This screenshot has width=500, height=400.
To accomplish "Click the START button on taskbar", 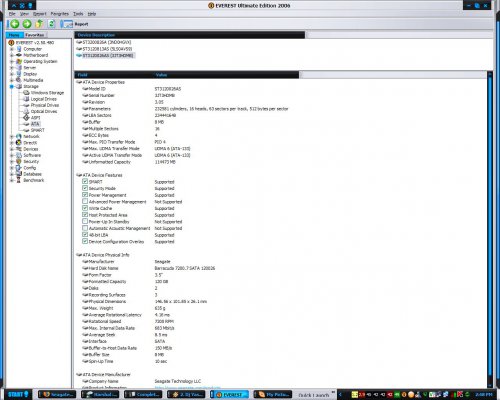I will (x=18, y=395).
